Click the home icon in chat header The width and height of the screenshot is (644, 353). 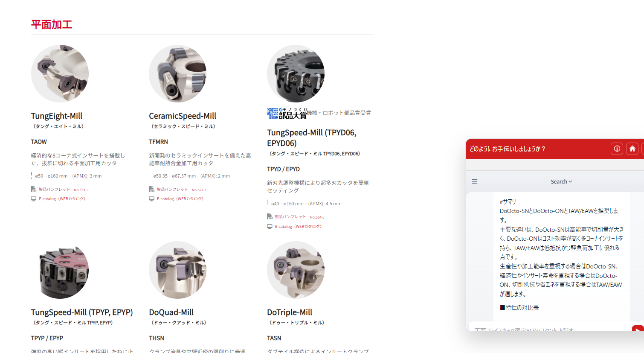click(x=632, y=149)
